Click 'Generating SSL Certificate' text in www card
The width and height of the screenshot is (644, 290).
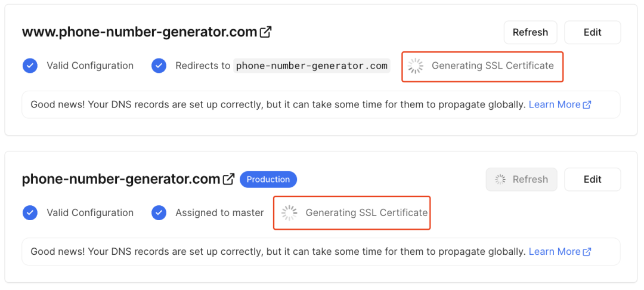point(493,66)
